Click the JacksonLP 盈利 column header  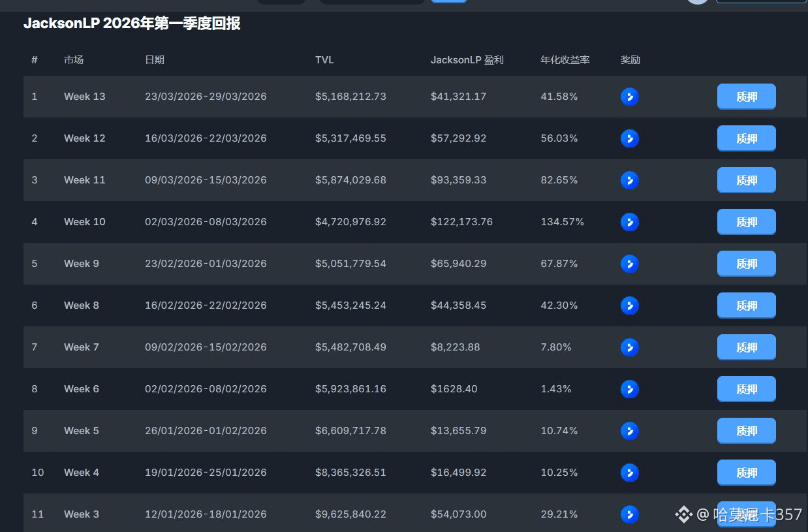[x=467, y=60]
